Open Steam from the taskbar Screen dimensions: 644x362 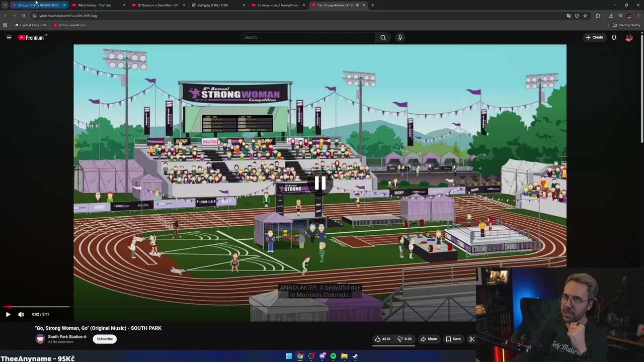355,356
